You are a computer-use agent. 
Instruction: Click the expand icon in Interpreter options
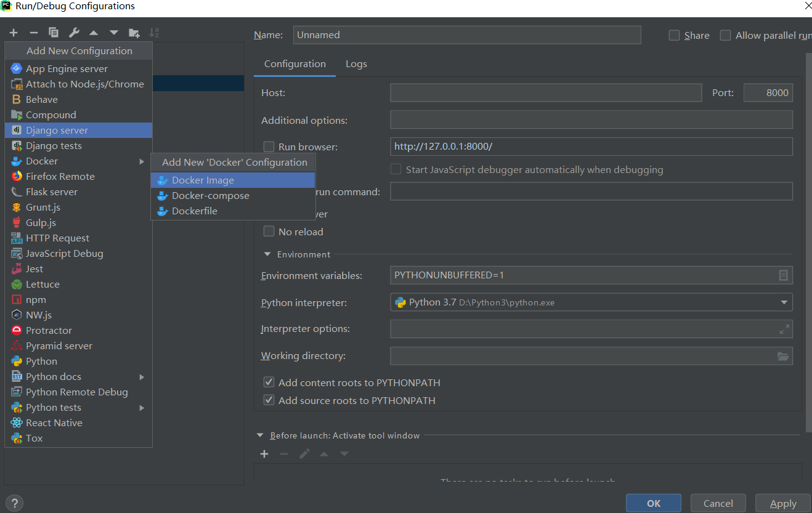click(x=784, y=329)
